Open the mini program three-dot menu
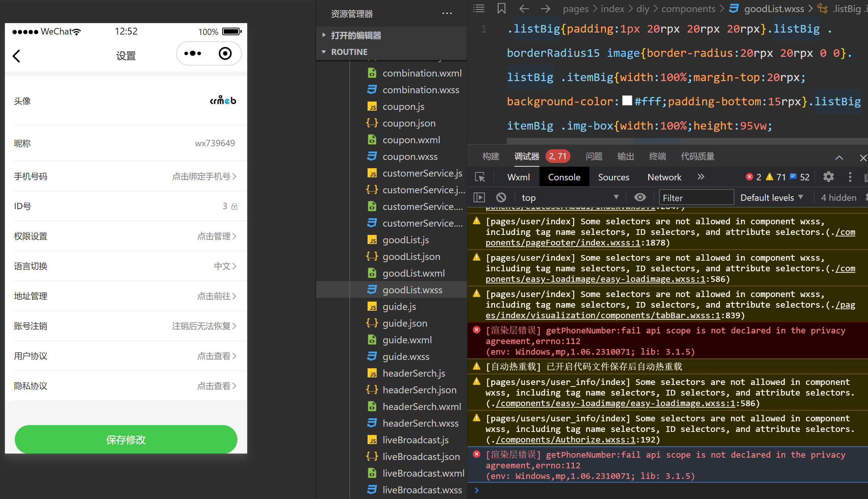This screenshot has height=499, width=868. pyautogui.click(x=193, y=53)
